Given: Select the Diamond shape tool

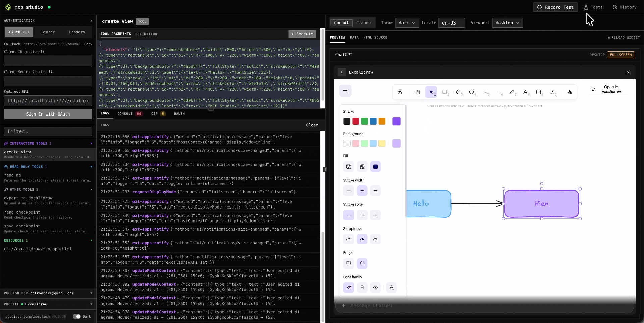Looking at the screenshot, I should 458,92.
